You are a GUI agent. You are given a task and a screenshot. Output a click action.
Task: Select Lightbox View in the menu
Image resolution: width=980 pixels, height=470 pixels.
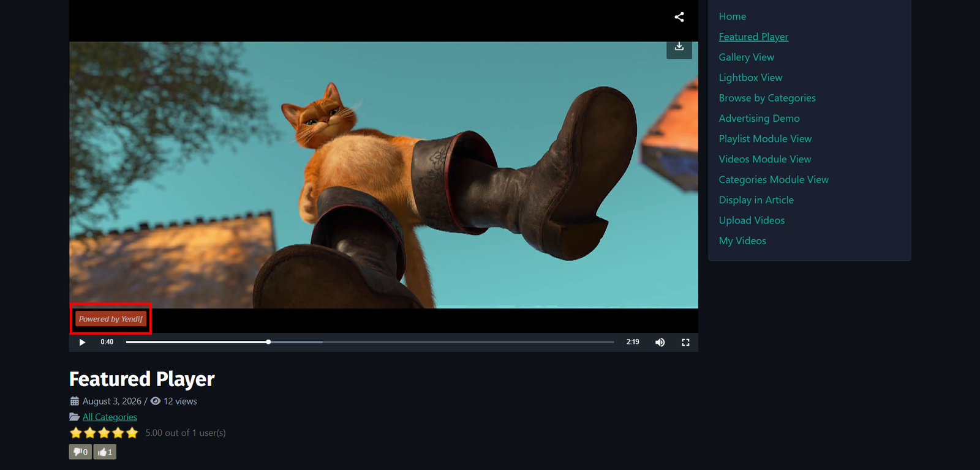tap(750, 78)
